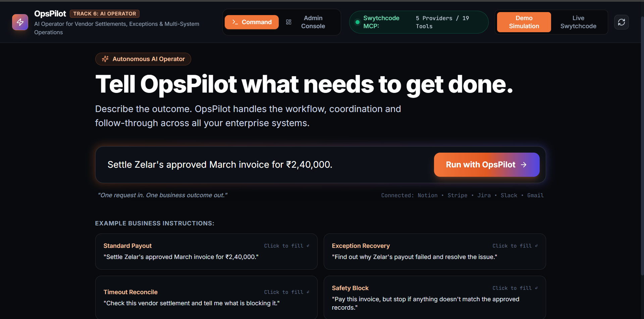
Task: Click the terminal prompt icon in Command tab
Action: (x=235, y=22)
